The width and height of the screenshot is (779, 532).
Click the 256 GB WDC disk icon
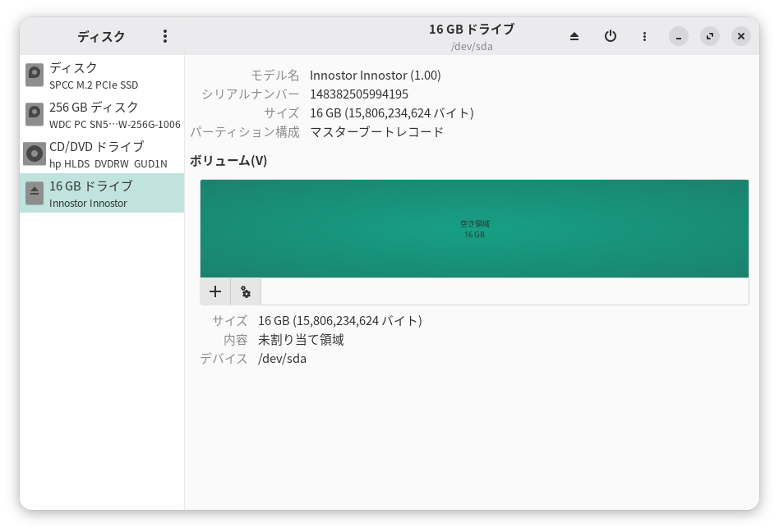(35, 115)
